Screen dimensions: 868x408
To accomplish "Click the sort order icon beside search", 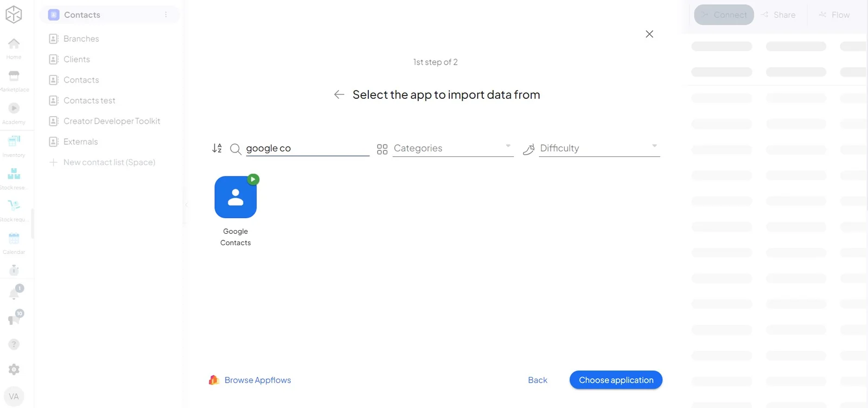I will click(217, 148).
